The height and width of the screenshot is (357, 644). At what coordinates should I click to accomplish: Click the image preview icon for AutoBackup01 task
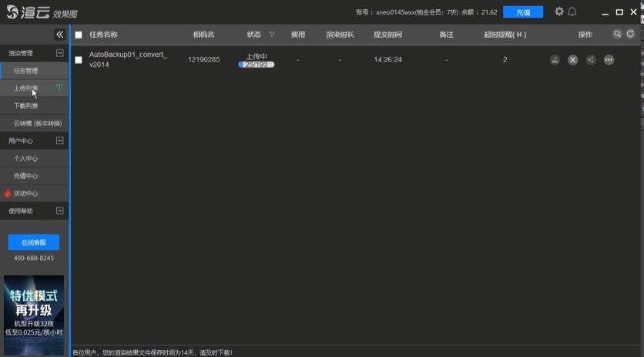pyautogui.click(x=555, y=60)
